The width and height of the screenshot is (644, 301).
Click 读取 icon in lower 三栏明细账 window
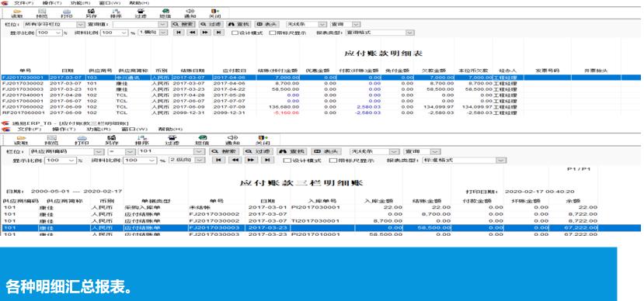21,140
